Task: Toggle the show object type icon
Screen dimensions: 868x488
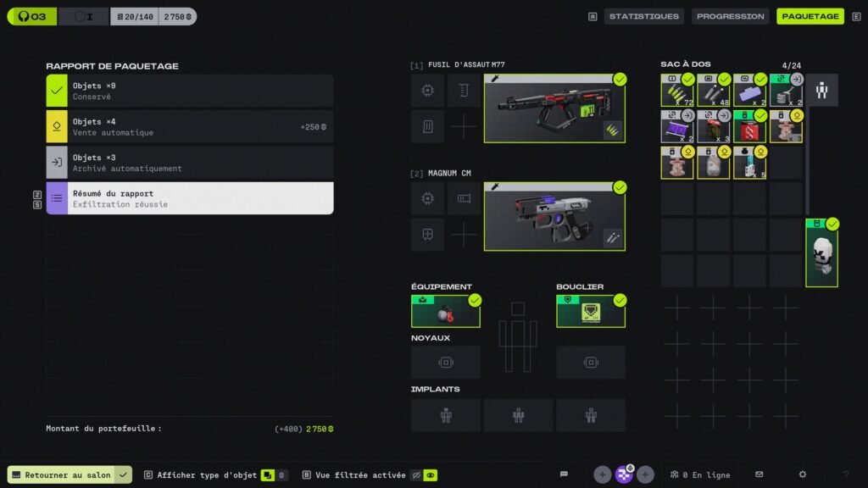Action: 267,475
